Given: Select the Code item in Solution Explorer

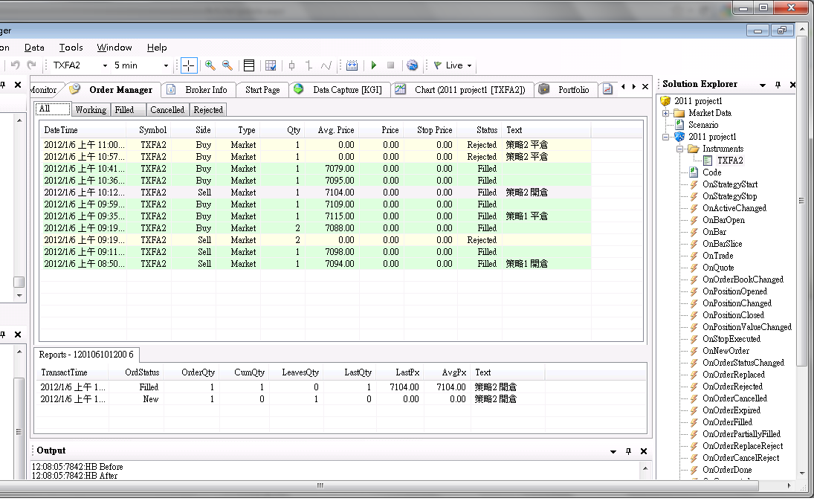Looking at the screenshot, I should click(x=711, y=173).
